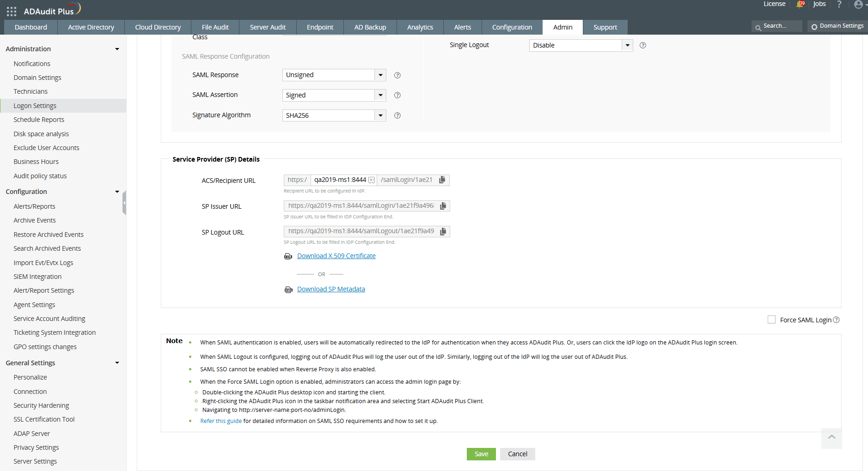This screenshot has width=868, height=471.
Task: Copy the SP Logout URL
Action: click(443, 231)
